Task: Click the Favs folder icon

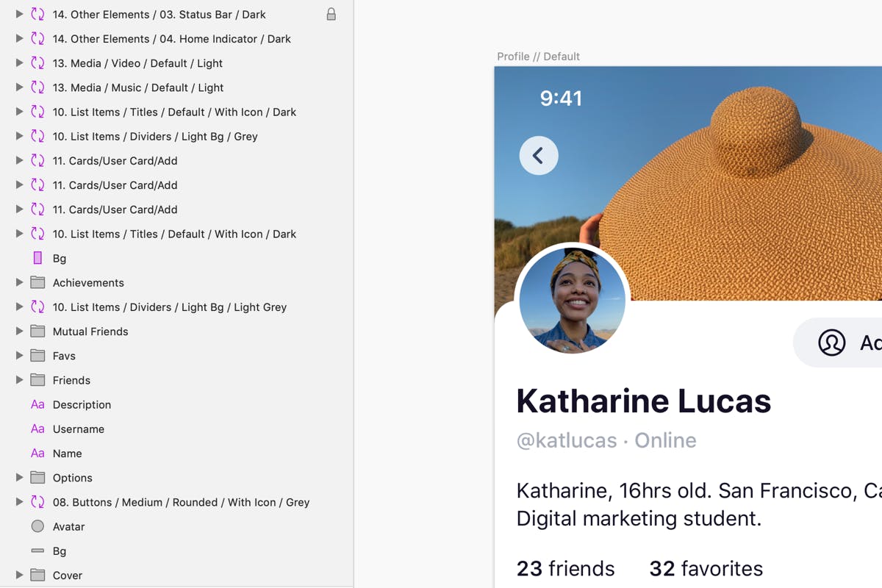Action: pyautogui.click(x=37, y=355)
